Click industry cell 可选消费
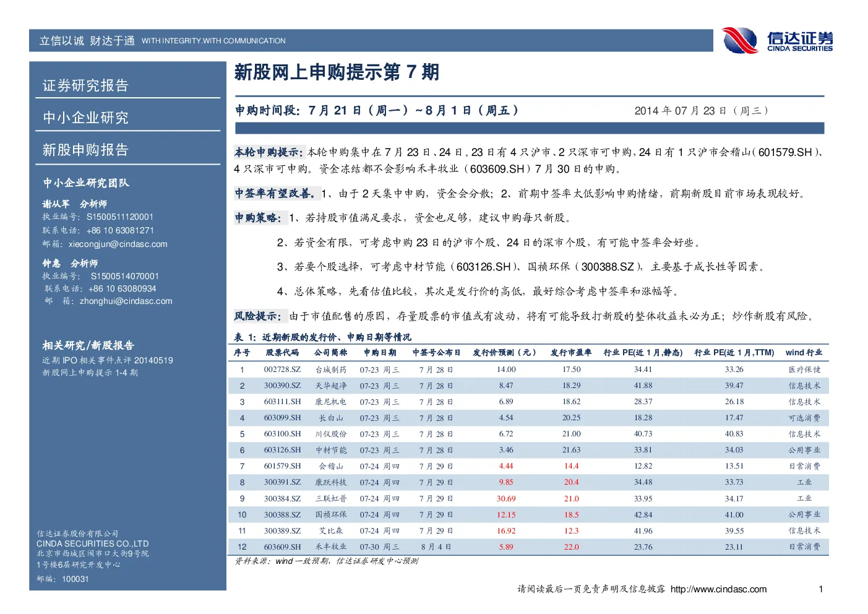 click(804, 418)
